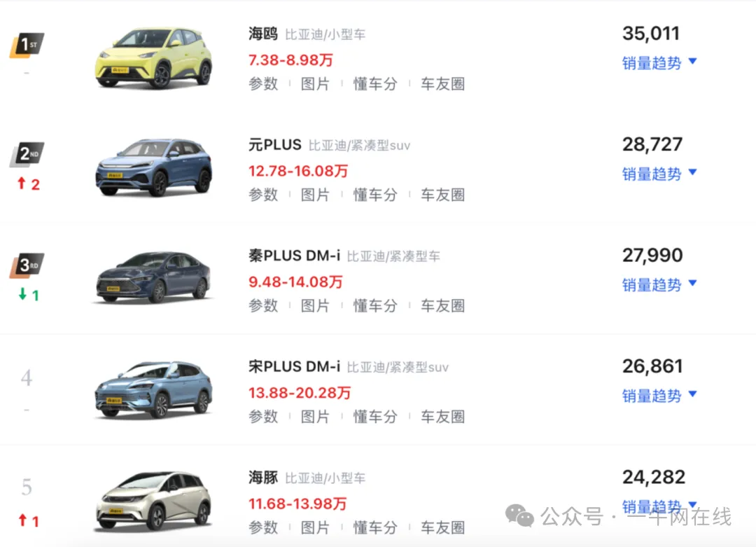Click the red up arrow under rank 5

pos(22,520)
